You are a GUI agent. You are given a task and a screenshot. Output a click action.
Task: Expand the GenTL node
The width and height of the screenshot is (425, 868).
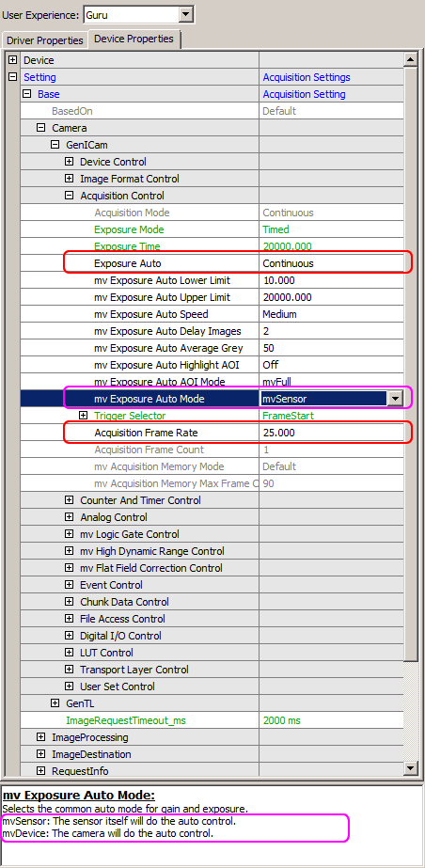(x=55, y=703)
